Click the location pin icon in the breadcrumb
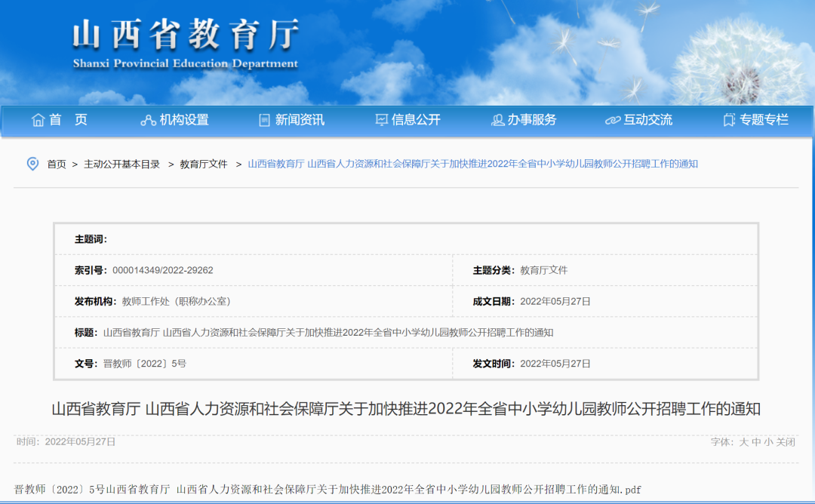 (32, 164)
